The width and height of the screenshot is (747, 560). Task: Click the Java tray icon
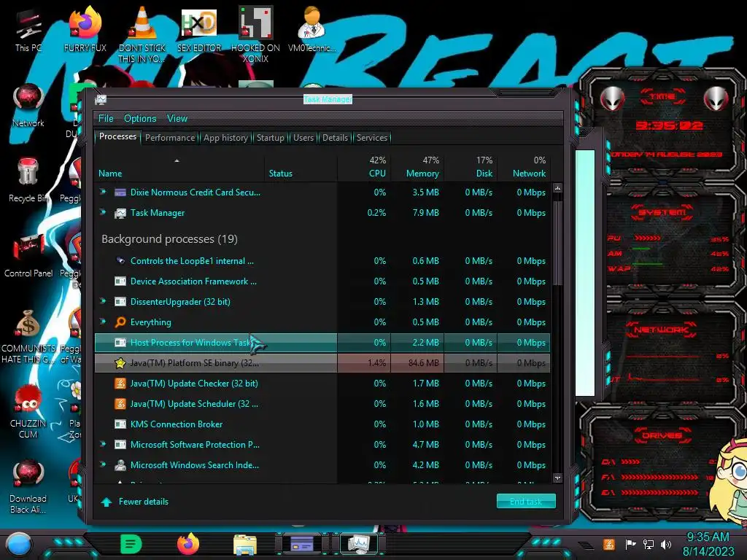(609, 544)
